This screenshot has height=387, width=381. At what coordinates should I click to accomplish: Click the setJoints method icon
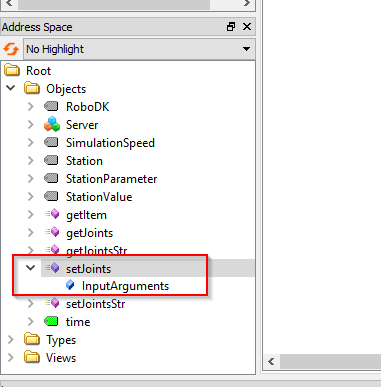tap(52, 268)
